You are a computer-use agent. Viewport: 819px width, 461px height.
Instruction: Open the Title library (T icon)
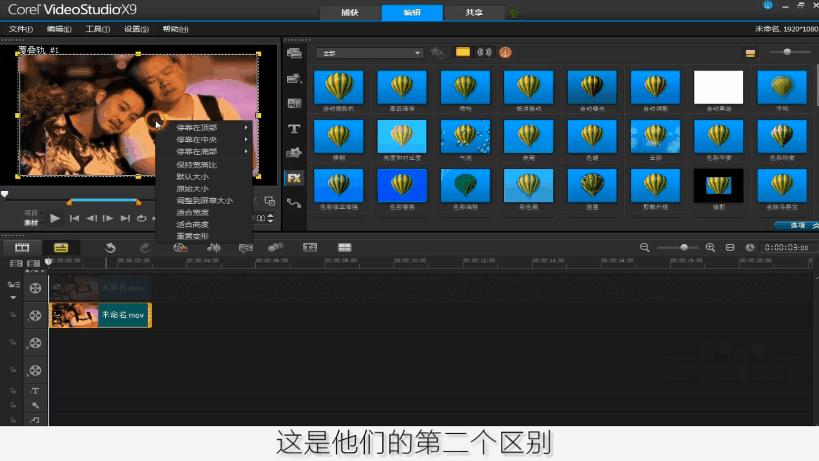[294, 128]
